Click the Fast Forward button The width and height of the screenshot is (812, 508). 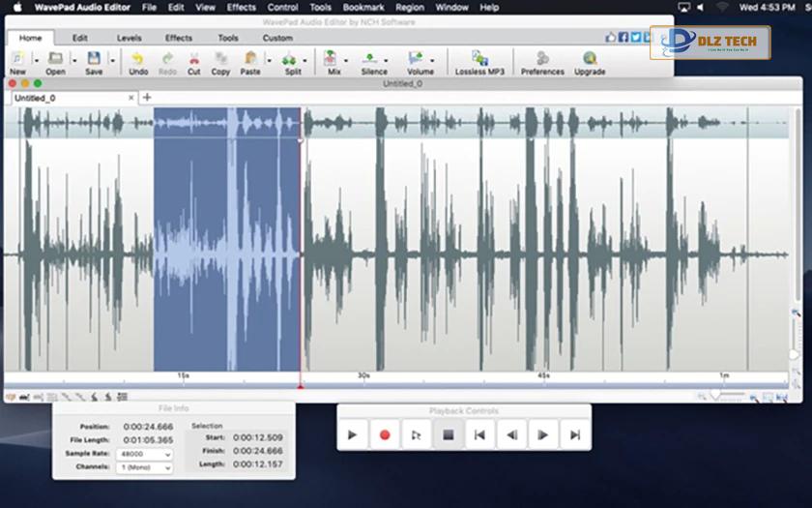point(543,434)
